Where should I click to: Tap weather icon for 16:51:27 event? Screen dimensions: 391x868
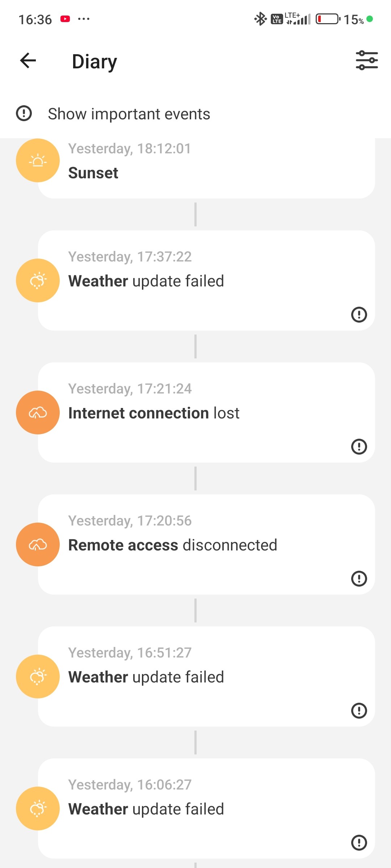38,677
